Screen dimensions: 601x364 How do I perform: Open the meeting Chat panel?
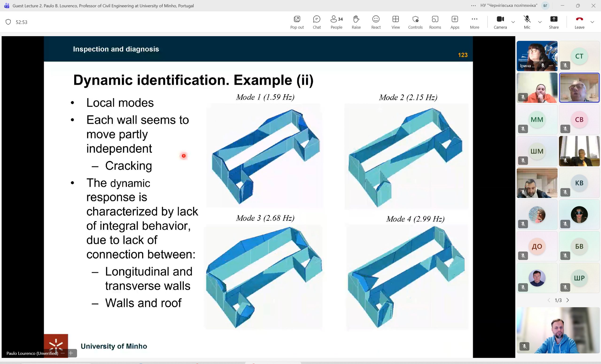pyautogui.click(x=317, y=22)
